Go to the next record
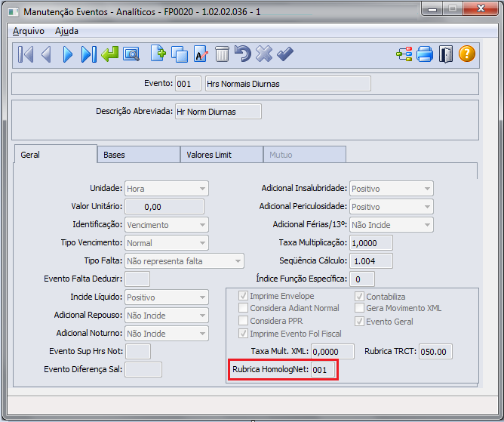The height and width of the screenshot is (422, 504). (x=67, y=54)
